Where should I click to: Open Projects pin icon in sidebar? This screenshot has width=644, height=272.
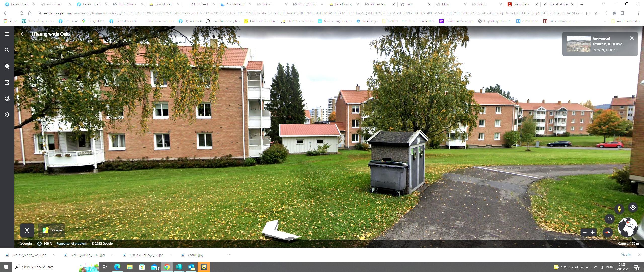[7, 98]
